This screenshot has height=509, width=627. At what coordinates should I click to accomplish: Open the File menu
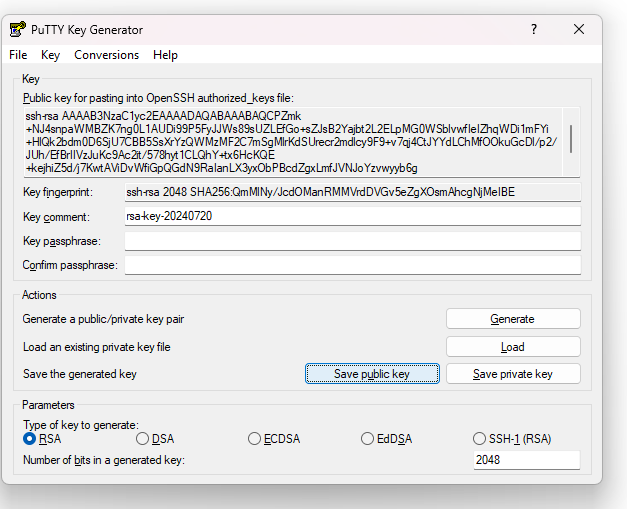18,55
